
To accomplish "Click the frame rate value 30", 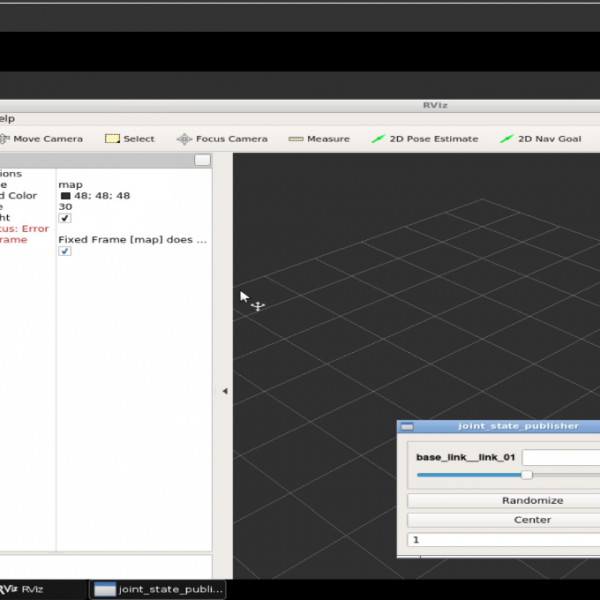I will [65, 207].
